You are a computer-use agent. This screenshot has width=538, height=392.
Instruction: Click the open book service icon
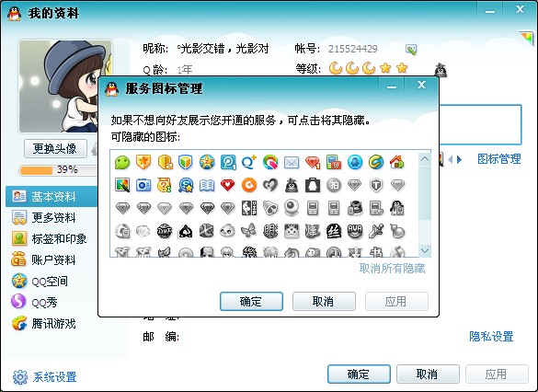coord(207,185)
